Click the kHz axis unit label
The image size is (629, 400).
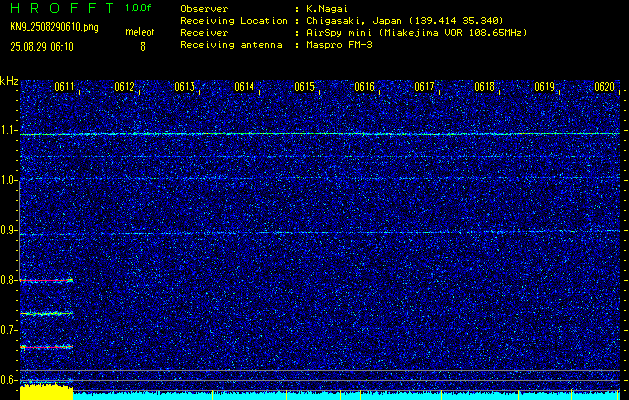(x=9, y=81)
